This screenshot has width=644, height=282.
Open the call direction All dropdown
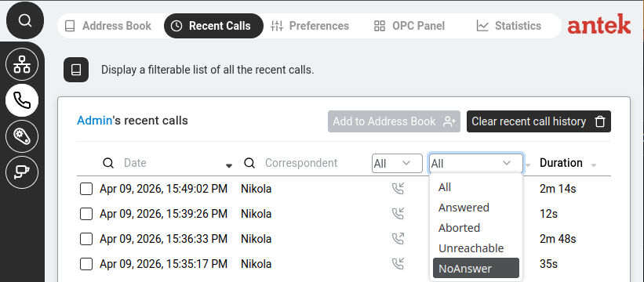[397, 163]
